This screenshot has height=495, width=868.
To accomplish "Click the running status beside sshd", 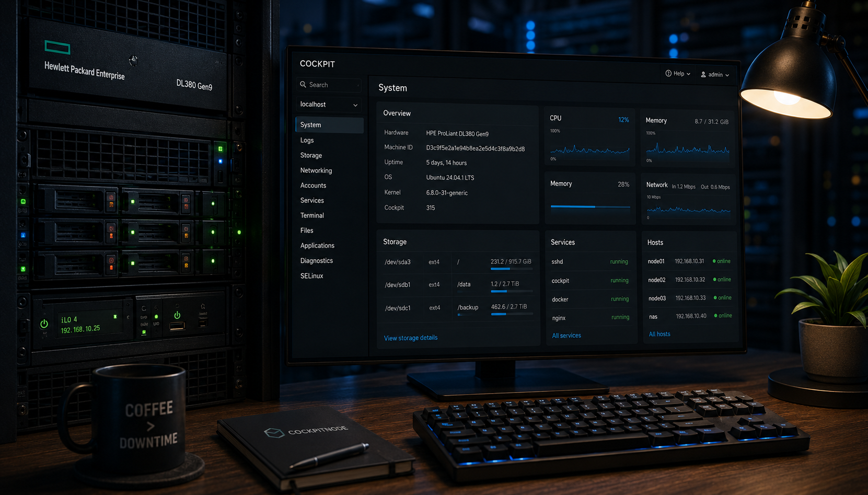I will (x=619, y=261).
